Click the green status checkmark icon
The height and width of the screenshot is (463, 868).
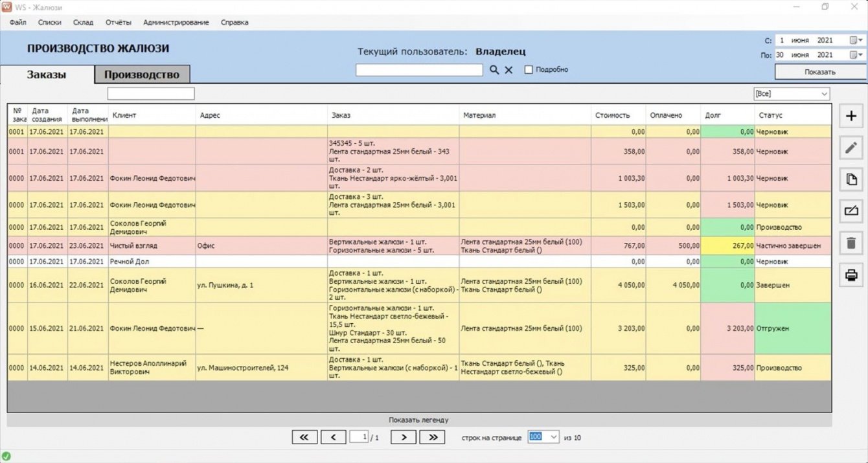click(6, 457)
